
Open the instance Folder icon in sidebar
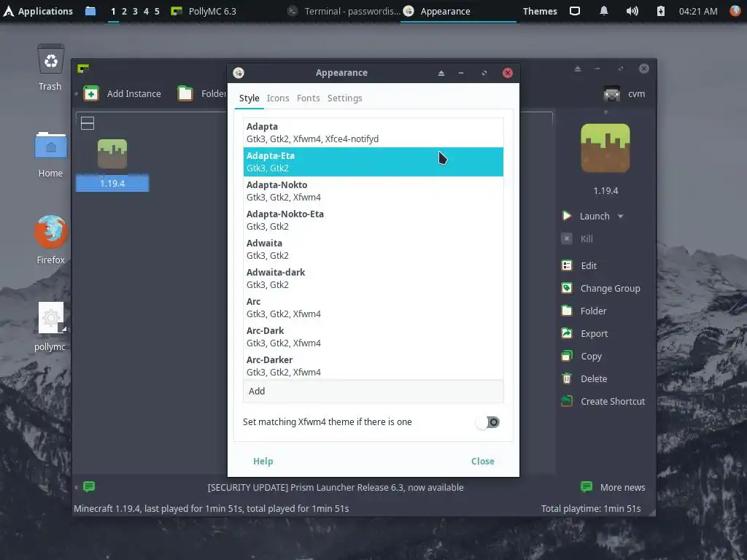point(566,311)
